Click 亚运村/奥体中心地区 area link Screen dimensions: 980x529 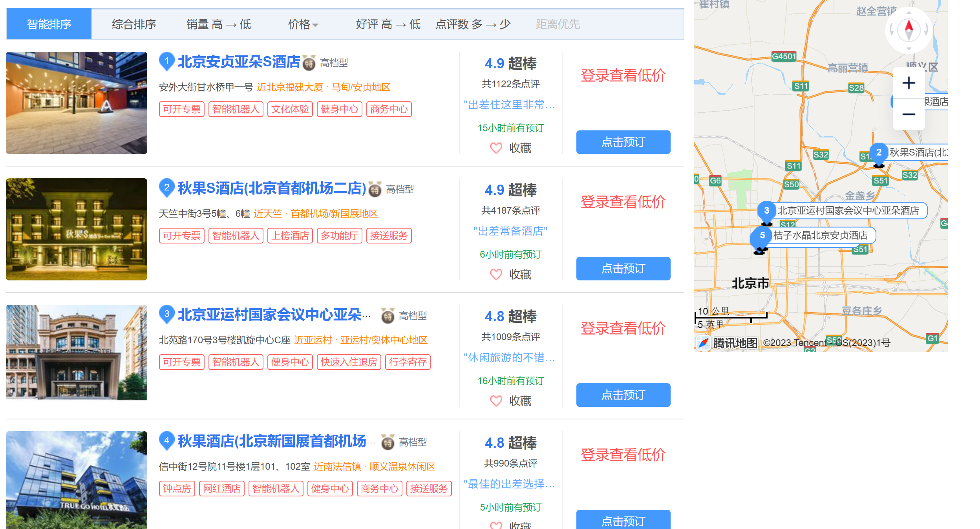point(384,340)
